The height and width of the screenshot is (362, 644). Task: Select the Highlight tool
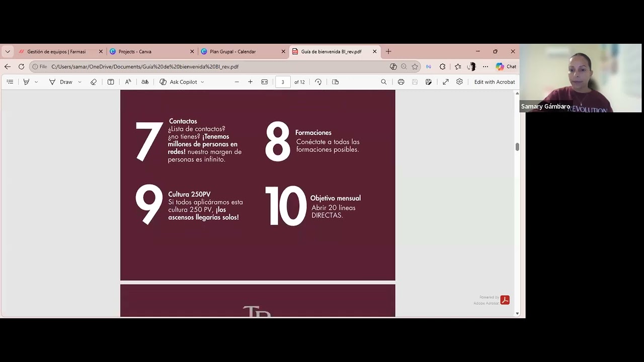(26, 82)
